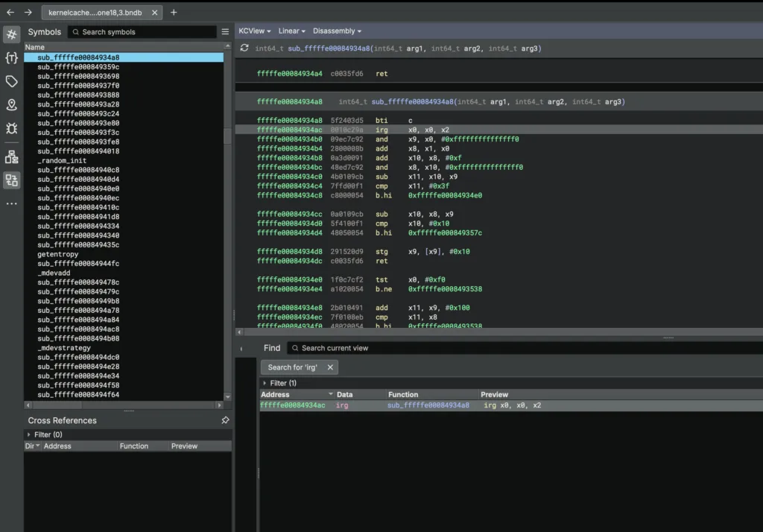Select symbol sub_fffffe00084934a8 in list
Image resolution: width=763 pixels, height=532 pixels.
click(x=124, y=57)
